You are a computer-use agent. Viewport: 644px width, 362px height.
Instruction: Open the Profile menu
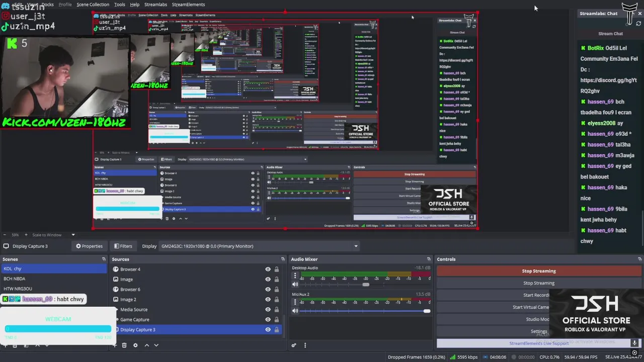coord(65,5)
